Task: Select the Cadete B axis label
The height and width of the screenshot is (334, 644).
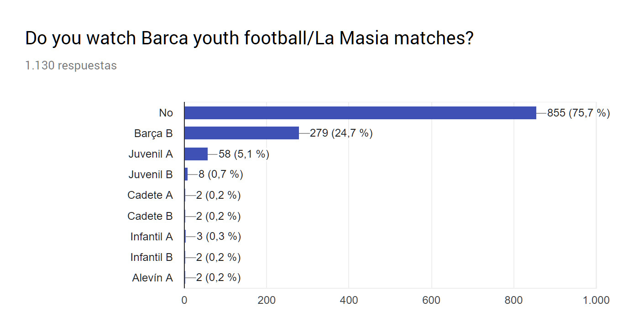Action: point(150,216)
